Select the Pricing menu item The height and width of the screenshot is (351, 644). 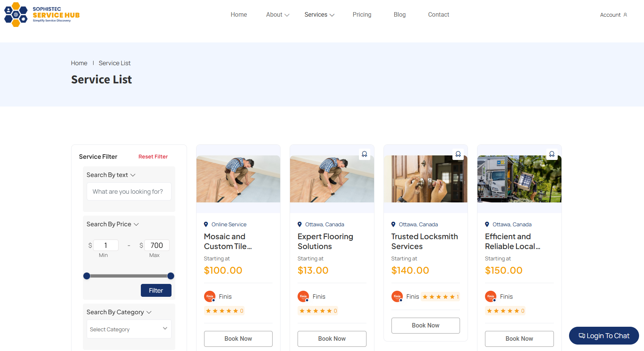tap(362, 14)
